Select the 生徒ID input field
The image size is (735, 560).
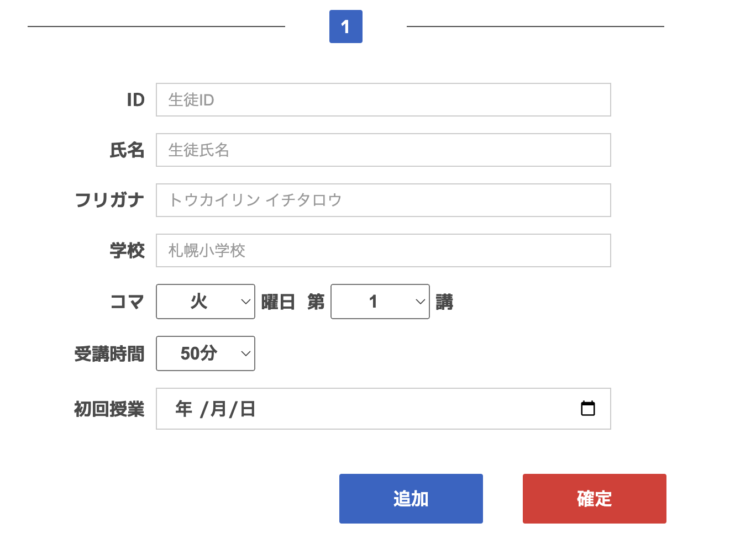tap(383, 100)
